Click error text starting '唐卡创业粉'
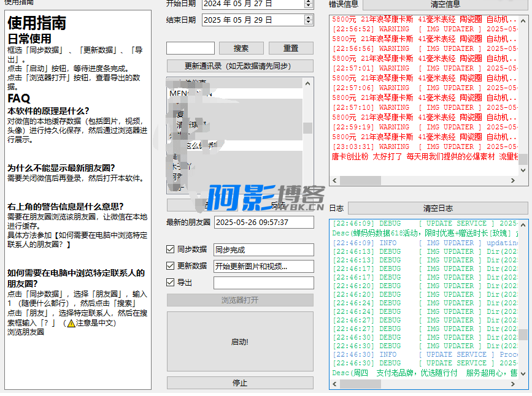532x396 pixels. (425, 157)
